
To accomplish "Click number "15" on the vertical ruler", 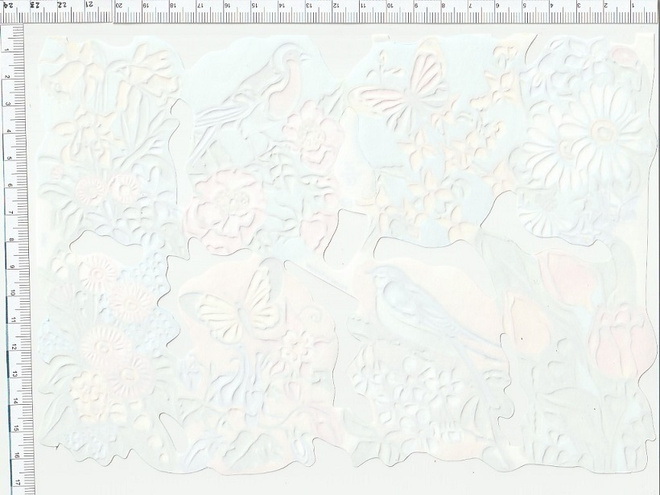I will (16, 428).
